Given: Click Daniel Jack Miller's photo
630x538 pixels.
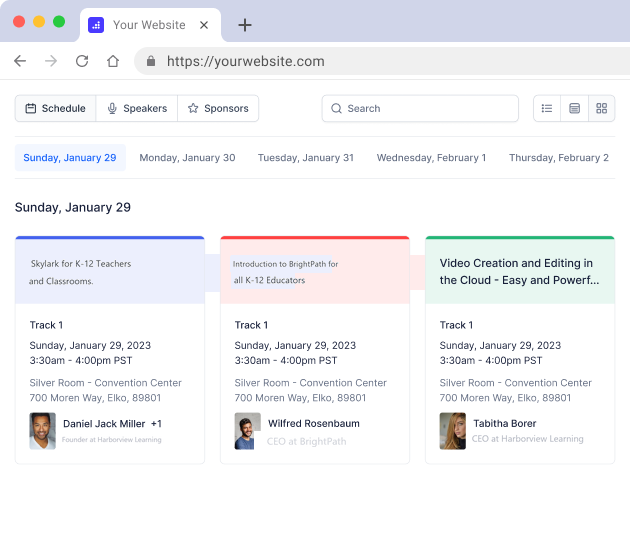Looking at the screenshot, I should (x=43, y=431).
